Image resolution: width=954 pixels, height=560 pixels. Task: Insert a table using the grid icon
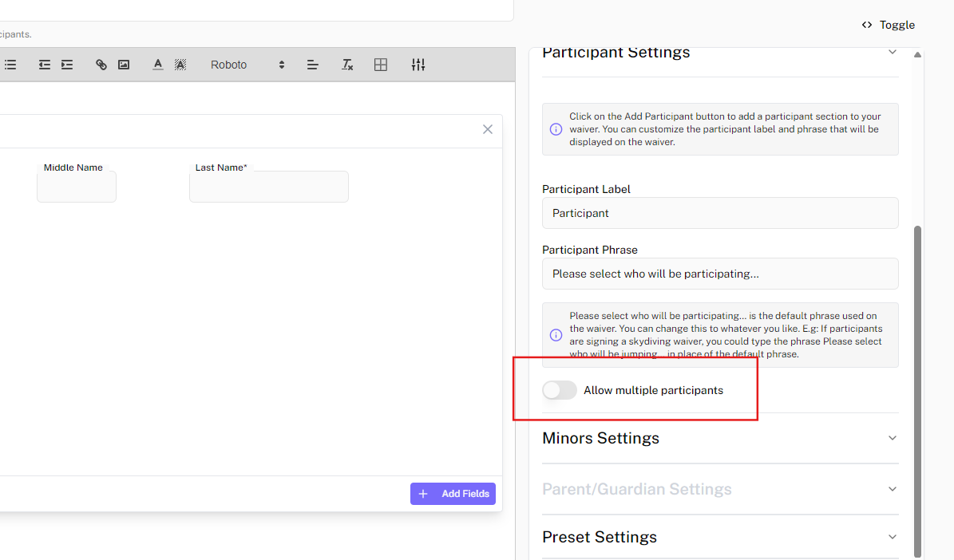(x=381, y=65)
